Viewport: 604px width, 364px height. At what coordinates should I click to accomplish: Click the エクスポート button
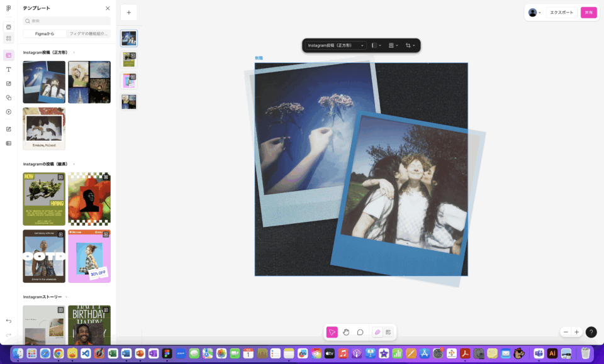pyautogui.click(x=562, y=13)
